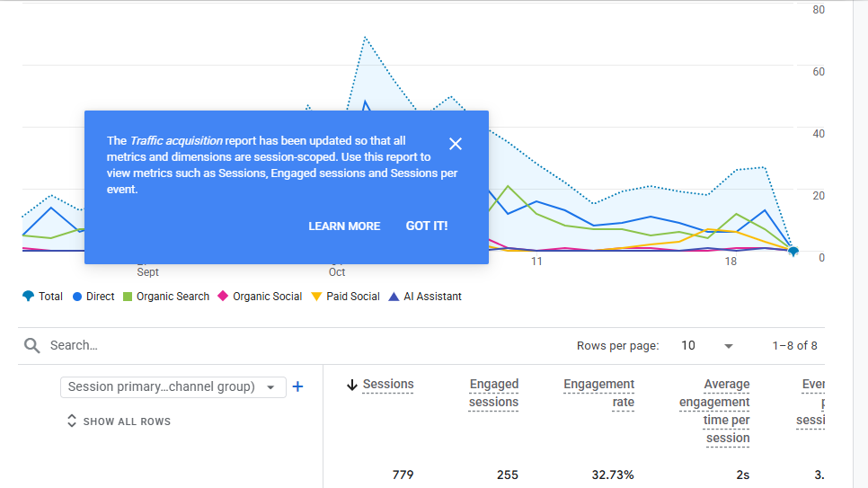Viewport: 868px width, 488px height.
Task: Click the descending sort arrow on Sessions
Action: pos(352,385)
